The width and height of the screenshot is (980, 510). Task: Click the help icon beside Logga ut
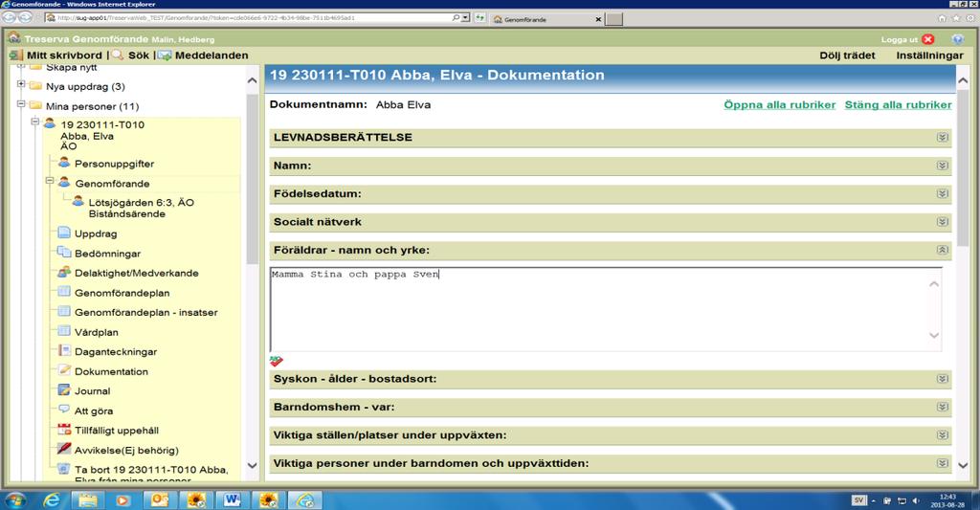coord(957,38)
